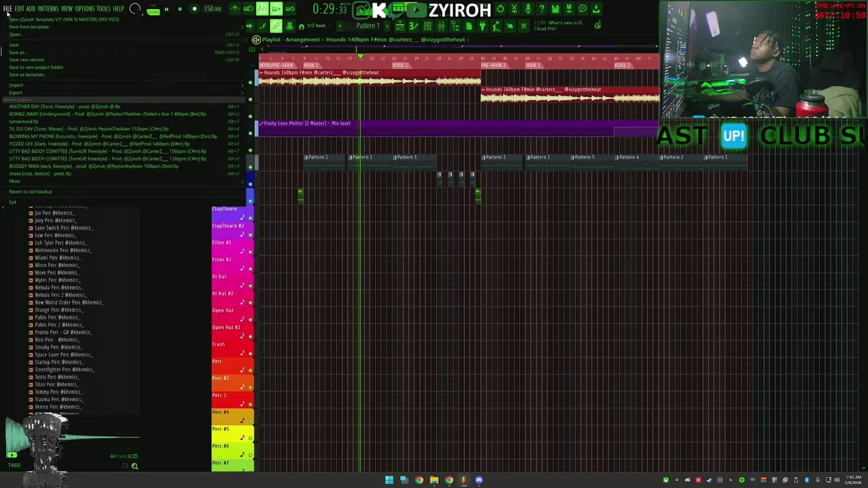Open the EDIT menu

[20, 9]
